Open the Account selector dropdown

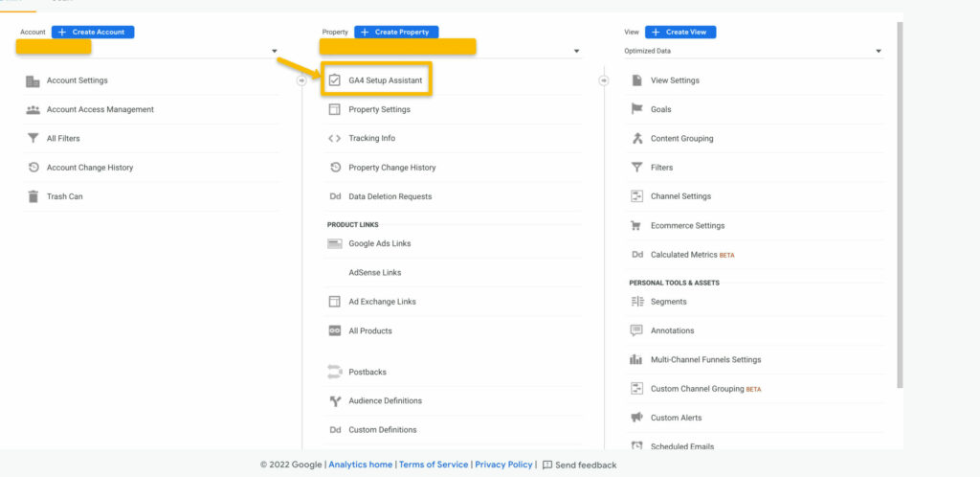coord(275,51)
